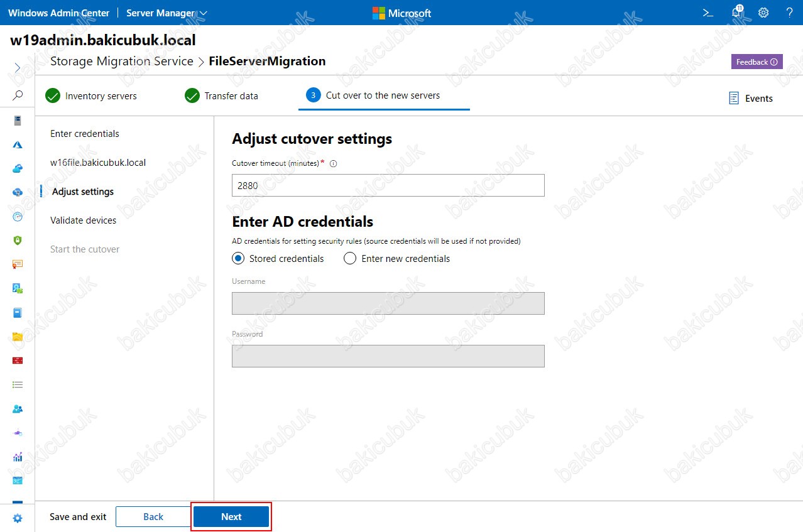
Task: Open the tools search magnifier icon
Action: (x=18, y=95)
